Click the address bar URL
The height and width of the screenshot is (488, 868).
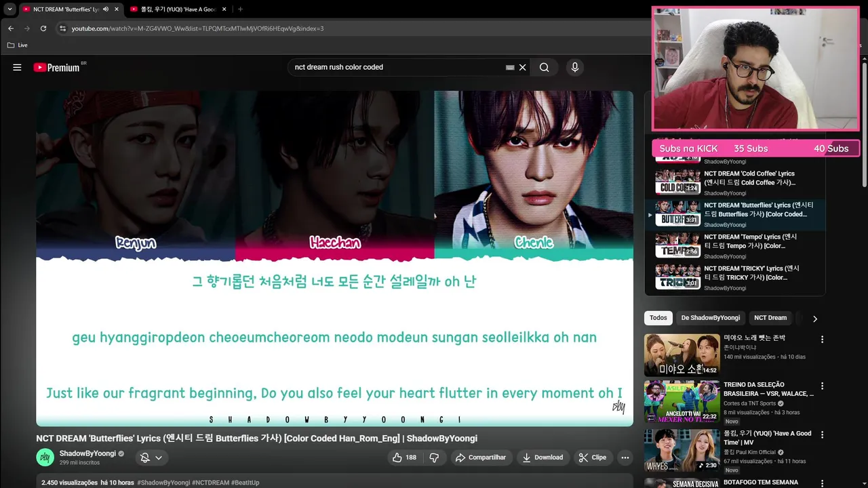click(x=197, y=28)
